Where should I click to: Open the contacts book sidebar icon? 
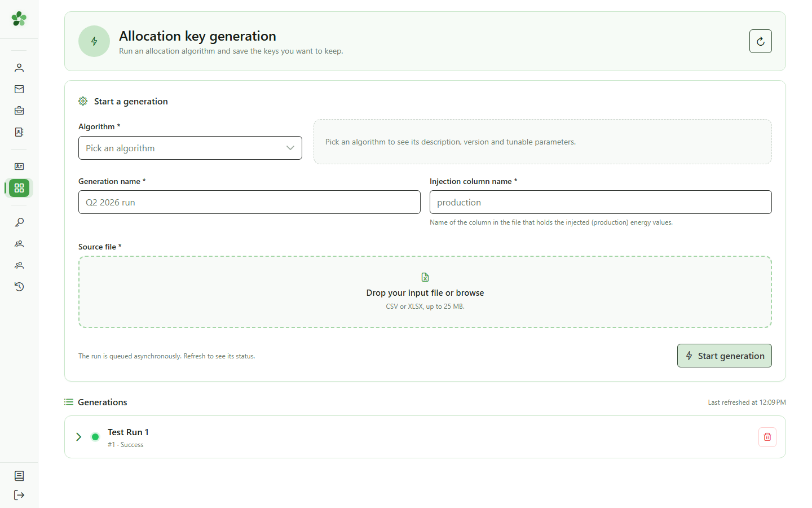[19, 132]
